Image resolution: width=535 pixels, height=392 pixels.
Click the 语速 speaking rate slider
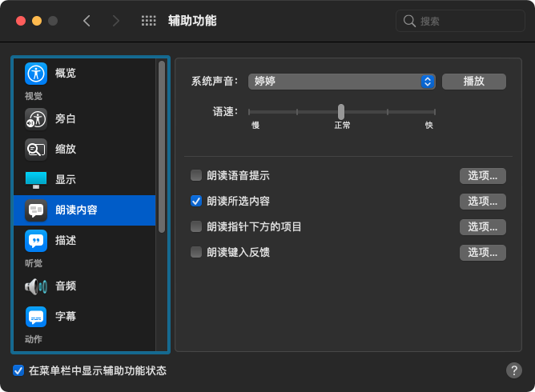click(341, 111)
